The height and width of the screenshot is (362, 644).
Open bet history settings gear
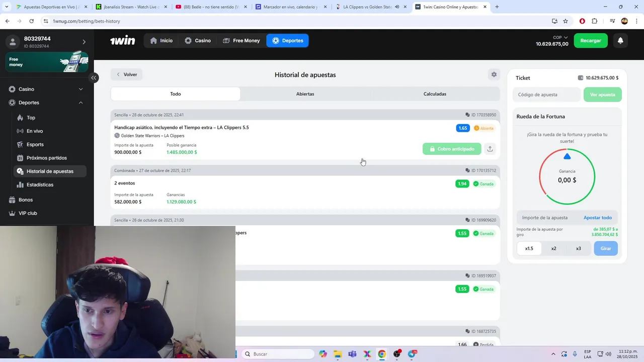[494, 74]
